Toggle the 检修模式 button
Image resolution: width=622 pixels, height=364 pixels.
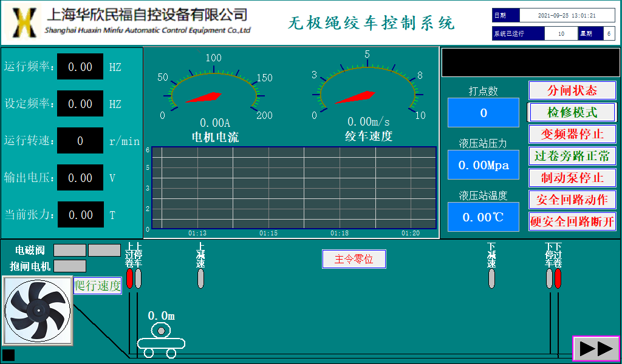tap(572, 112)
